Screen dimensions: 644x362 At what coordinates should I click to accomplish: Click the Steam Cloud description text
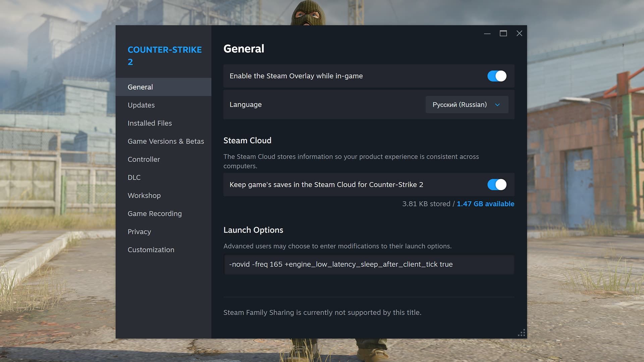click(x=351, y=161)
